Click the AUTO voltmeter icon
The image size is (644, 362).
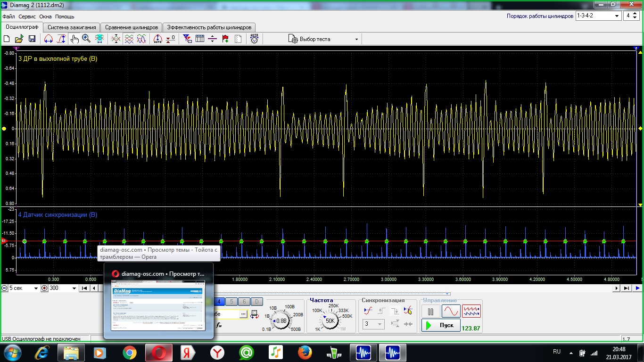pyautogui.click(x=254, y=39)
